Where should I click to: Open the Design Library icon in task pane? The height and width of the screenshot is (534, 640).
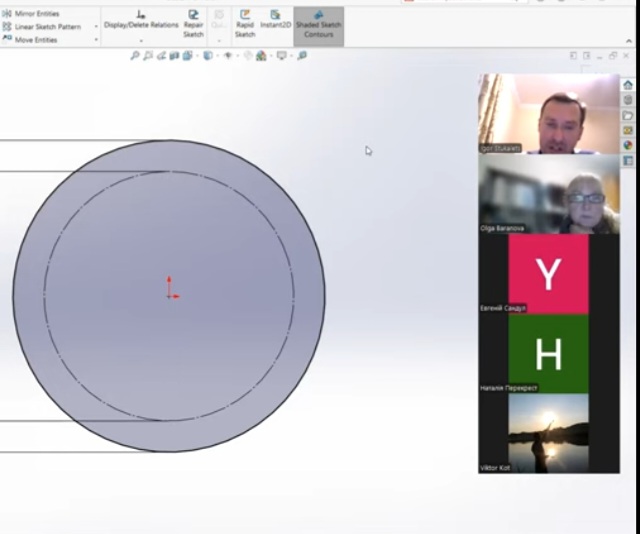click(627, 100)
